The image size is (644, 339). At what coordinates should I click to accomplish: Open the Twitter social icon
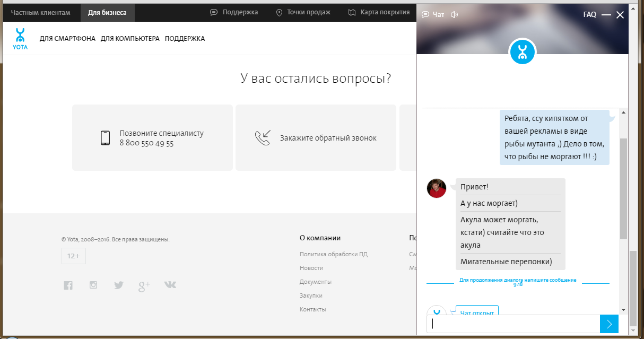(x=118, y=285)
